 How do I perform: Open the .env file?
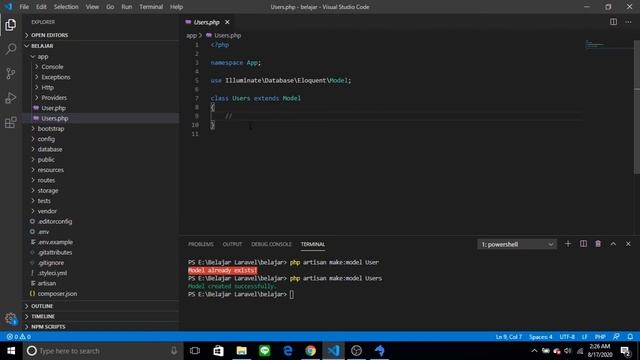coord(101,231)
